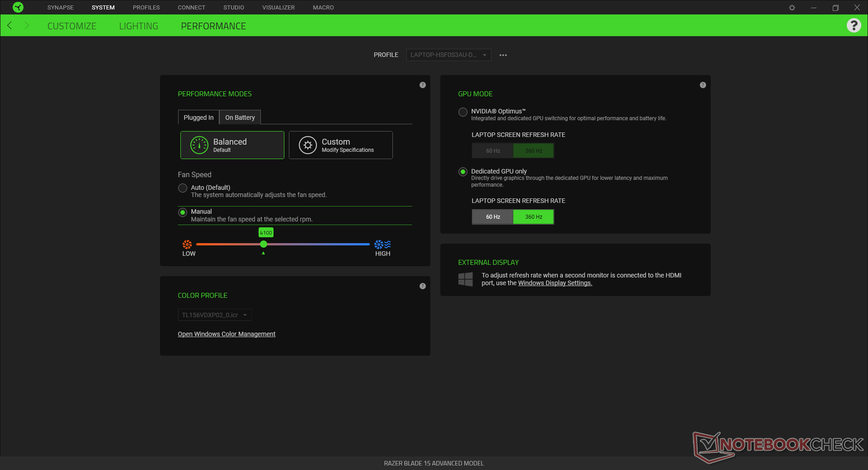Image resolution: width=868 pixels, height=470 pixels.
Task: Open the SYNAPSE menu tab
Action: coord(61,8)
